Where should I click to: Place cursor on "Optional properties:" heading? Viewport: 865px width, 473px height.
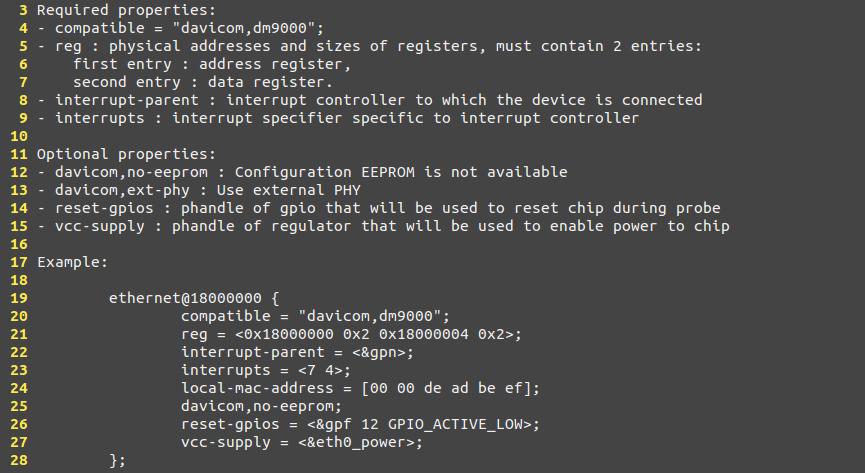coord(126,154)
